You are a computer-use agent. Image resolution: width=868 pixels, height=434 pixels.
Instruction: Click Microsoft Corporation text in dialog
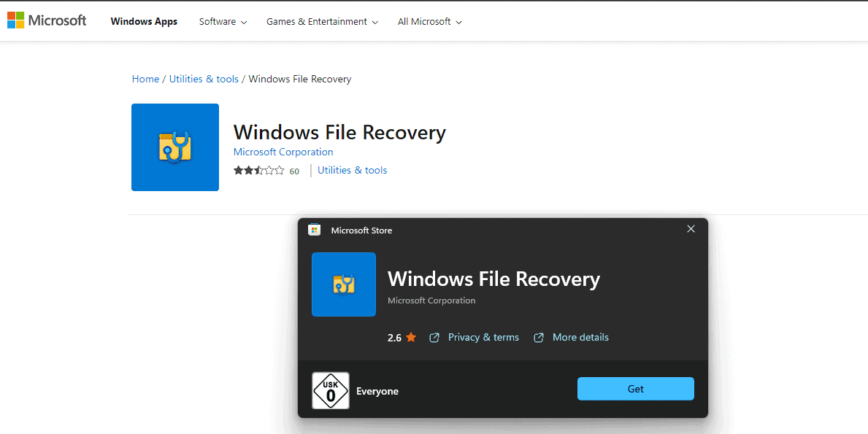pyautogui.click(x=431, y=301)
